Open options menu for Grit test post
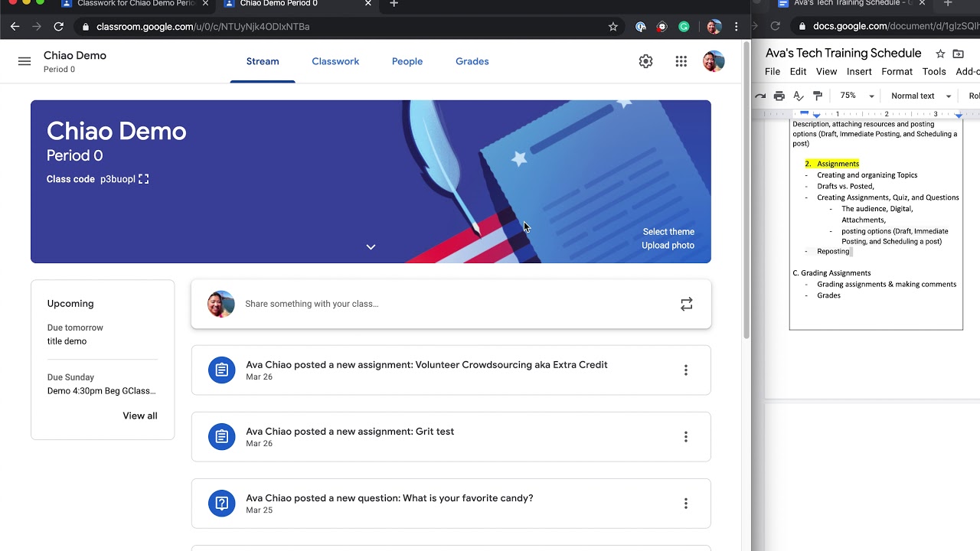The width and height of the screenshot is (980, 551). (x=685, y=437)
